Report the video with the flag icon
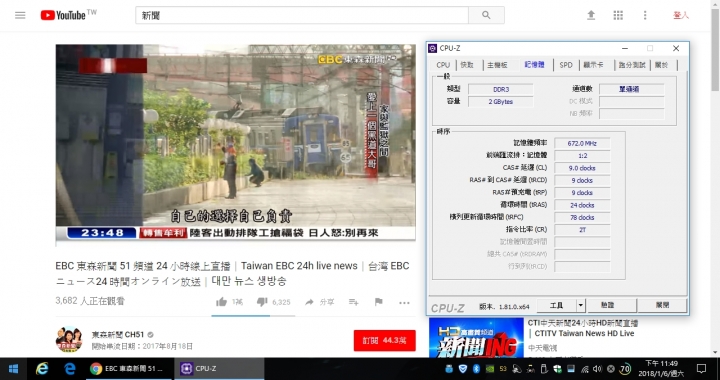 tap(379, 302)
